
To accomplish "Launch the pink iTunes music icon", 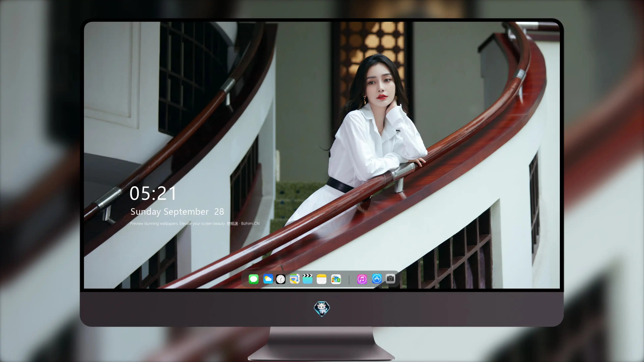I will [362, 279].
